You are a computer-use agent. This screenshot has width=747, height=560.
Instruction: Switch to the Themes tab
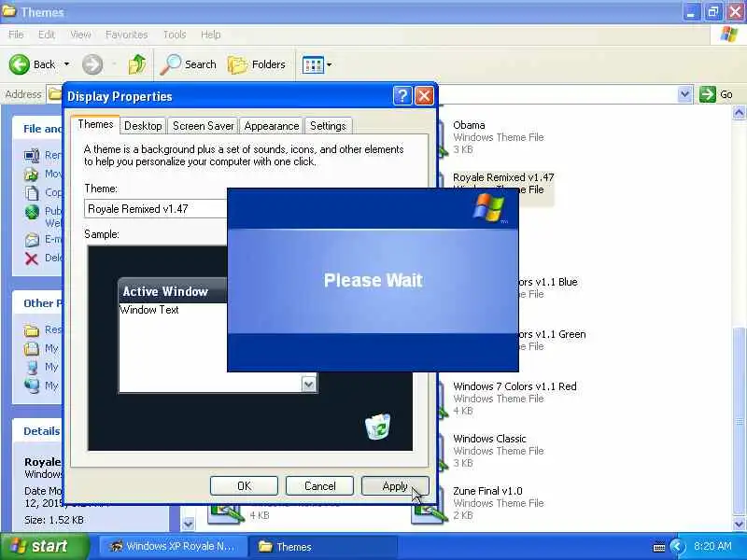pyautogui.click(x=96, y=124)
